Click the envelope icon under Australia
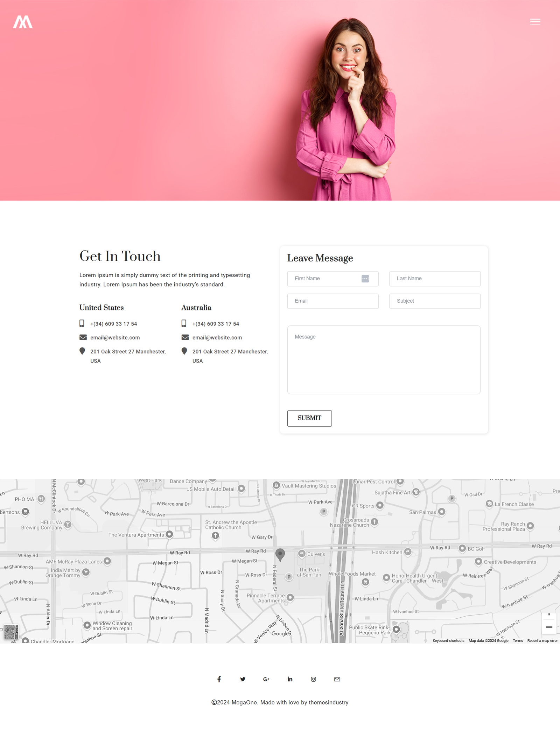 185,337
